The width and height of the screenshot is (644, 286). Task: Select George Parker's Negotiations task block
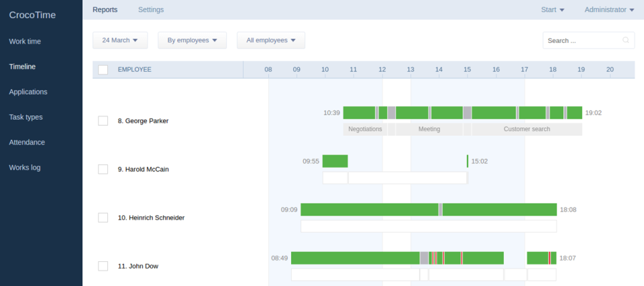click(365, 129)
